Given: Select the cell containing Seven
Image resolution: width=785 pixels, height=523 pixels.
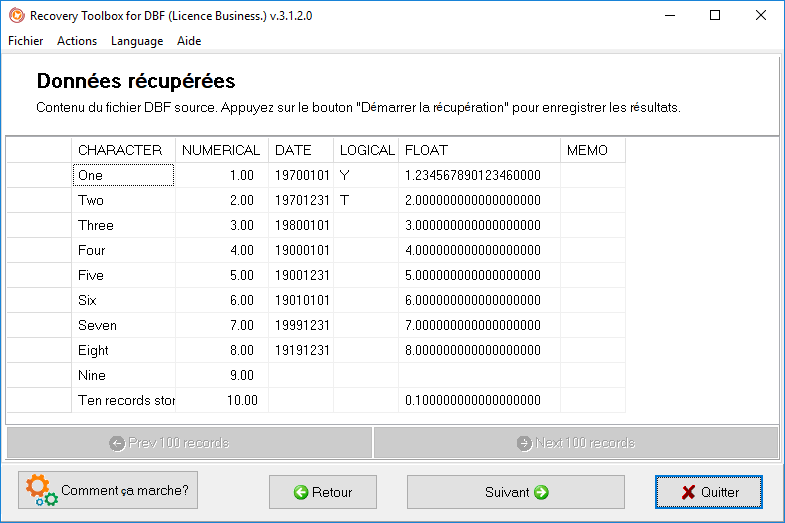Looking at the screenshot, I should tap(124, 325).
